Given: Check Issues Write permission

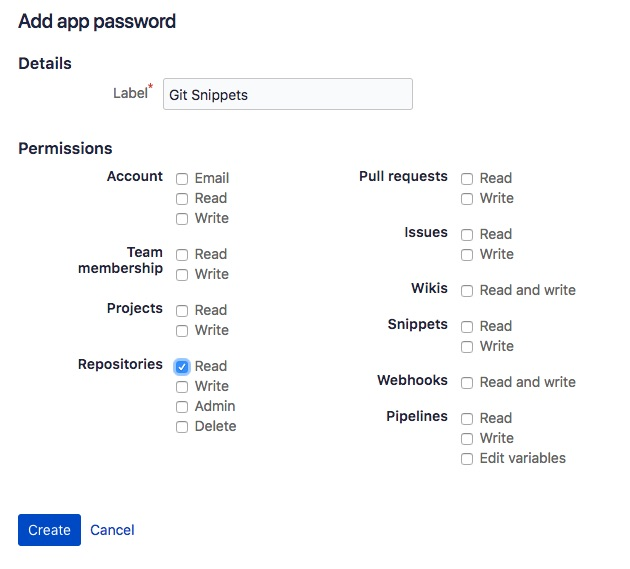Looking at the screenshot, I should click(x=467, y=255).
